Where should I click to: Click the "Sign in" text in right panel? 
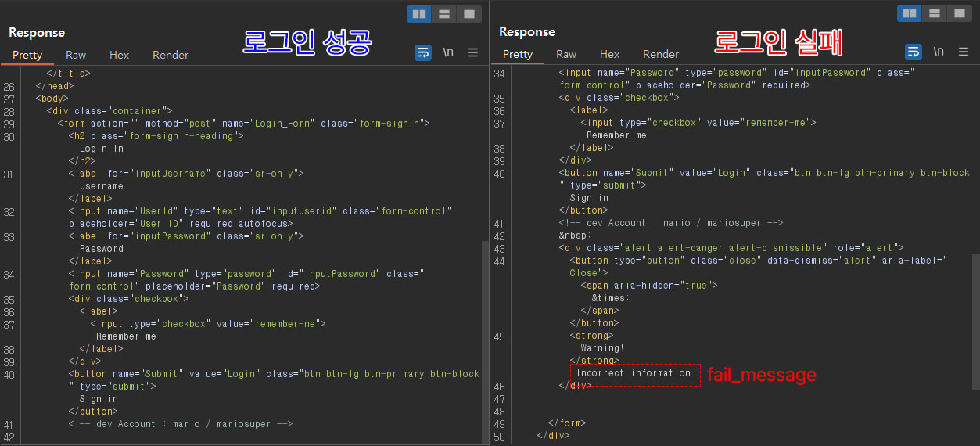click(589, 198)
